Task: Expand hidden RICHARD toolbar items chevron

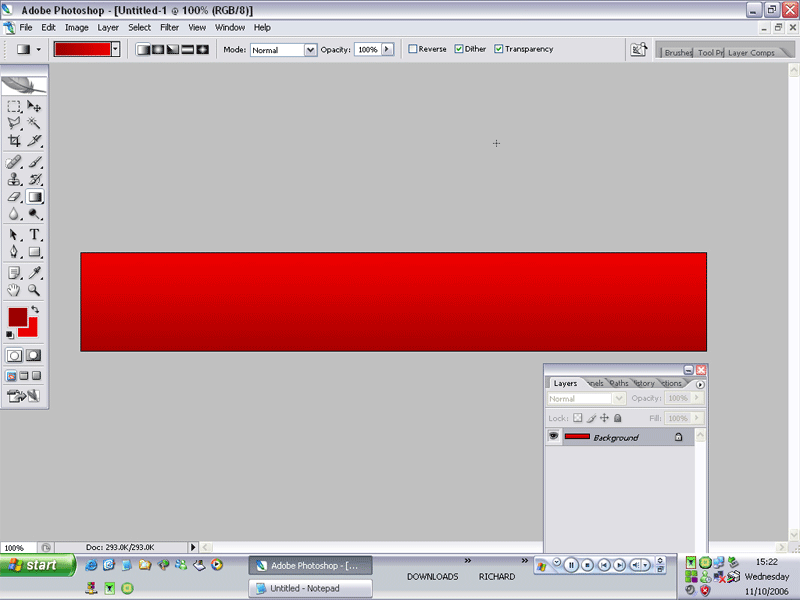Action: pos(524,561)
